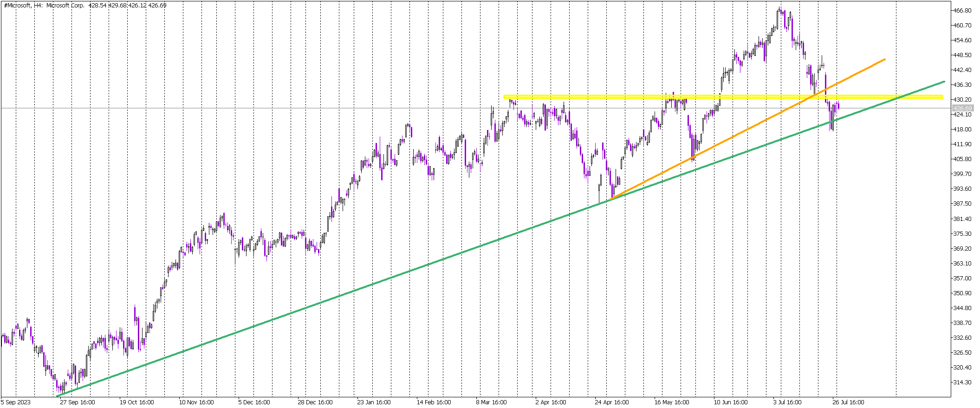Click the 411.90 price axis label
This screenshot has height=408, width=980.
[961, 144]
